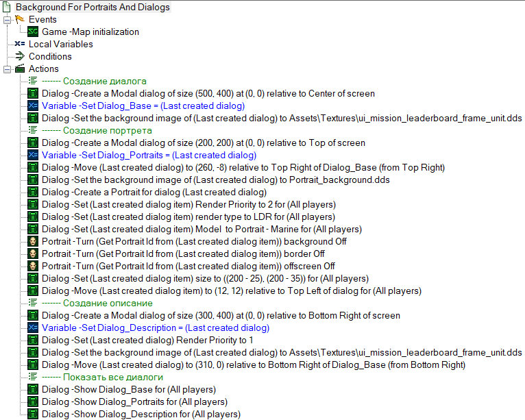The image size is (525, 420).
Task: Select Portrait - Turn border Off action
Action: (183, 254)
